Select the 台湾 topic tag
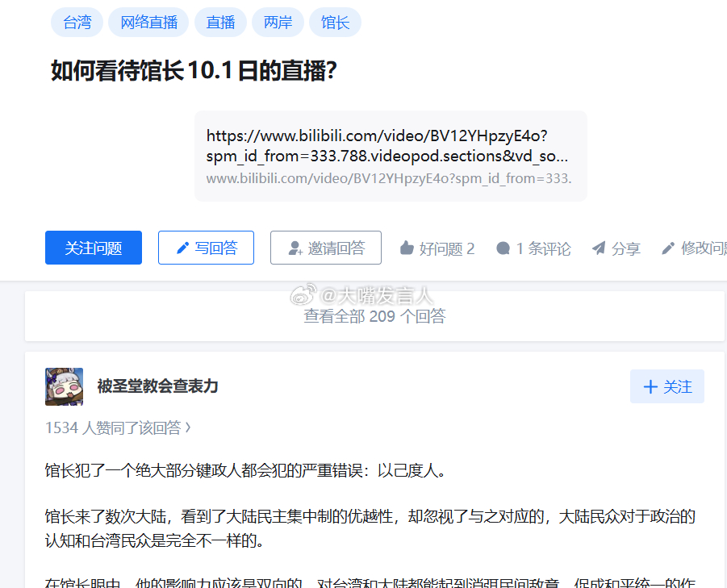This screenshot has height=588, width=727. coord(77,23)
